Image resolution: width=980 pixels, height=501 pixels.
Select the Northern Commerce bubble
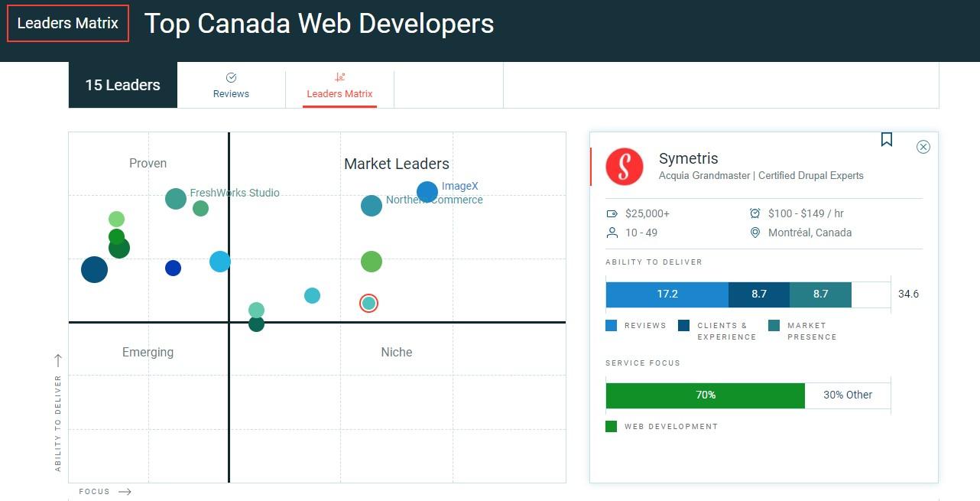tap(372, 205)
